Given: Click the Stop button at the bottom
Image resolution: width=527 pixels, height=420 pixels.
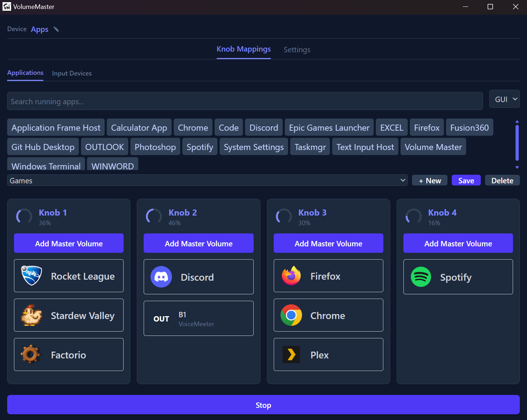Looking at the screenshot, I should click(x=263, y=405).
